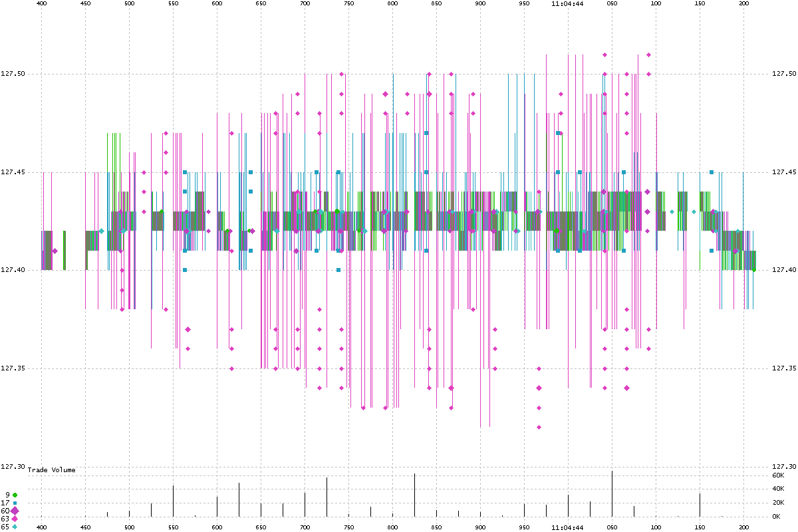The image size is (798, 532).
Task: Click the 40K label on the volume axis
Action: [777, 489]
